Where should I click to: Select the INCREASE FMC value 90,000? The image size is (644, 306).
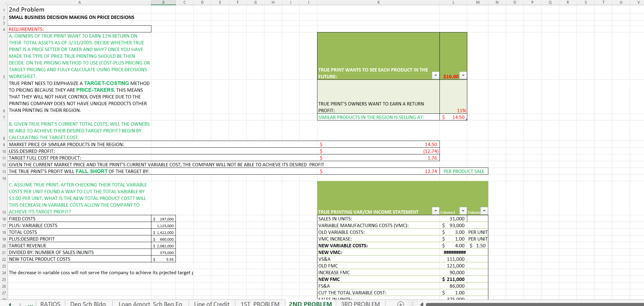click(453, 272)
